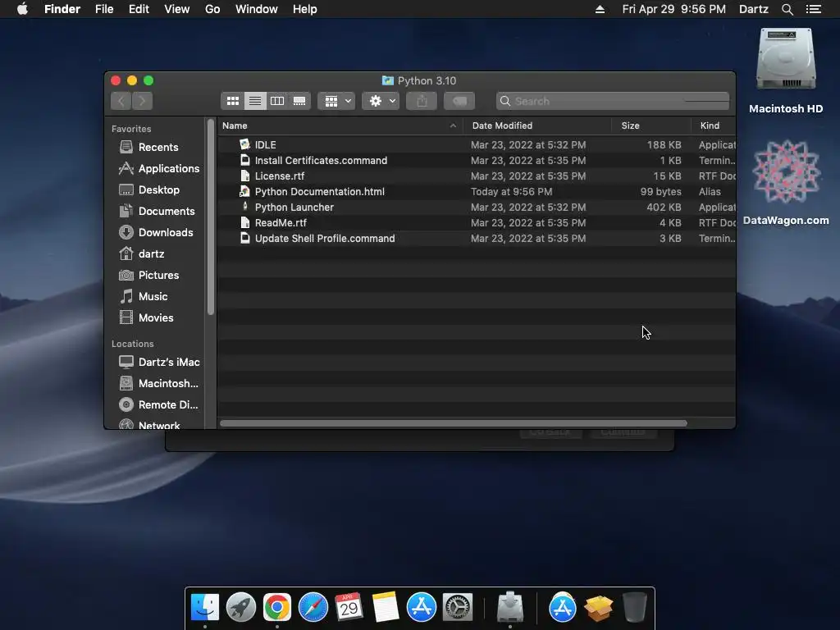The height and width of the screenshot is (630, 840).
Task: Click the eject icon in menu bar
Action: (x=600, y=9)
